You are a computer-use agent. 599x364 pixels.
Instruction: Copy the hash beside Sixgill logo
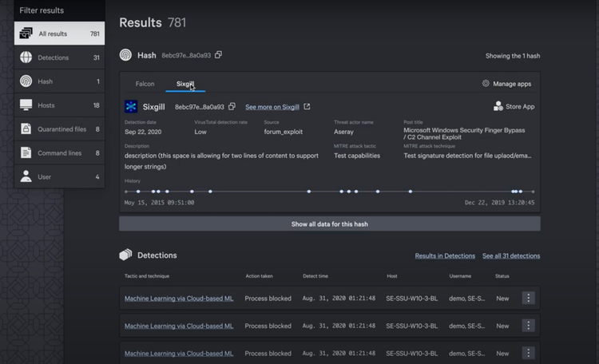pos(232,106)
